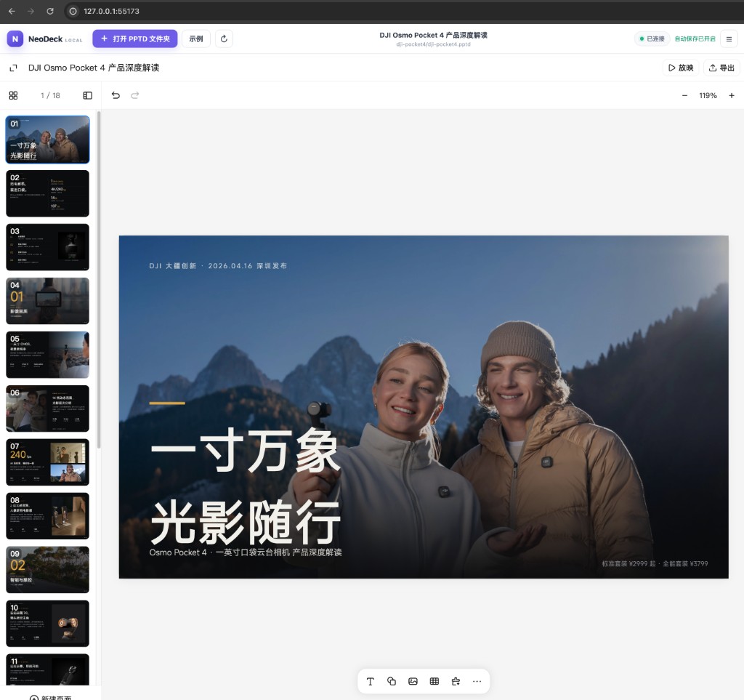The image size is (744, 700).
Task: Click the 119% zoom level value
Action: click(x=708, y=95)
